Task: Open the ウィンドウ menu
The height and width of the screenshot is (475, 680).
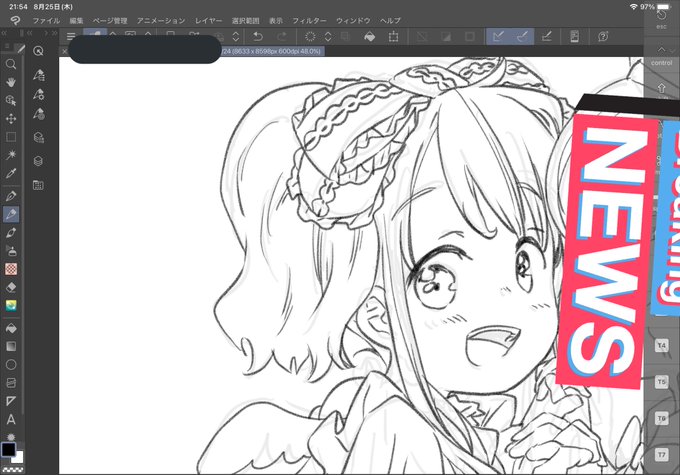Action: tap(353, 20)
